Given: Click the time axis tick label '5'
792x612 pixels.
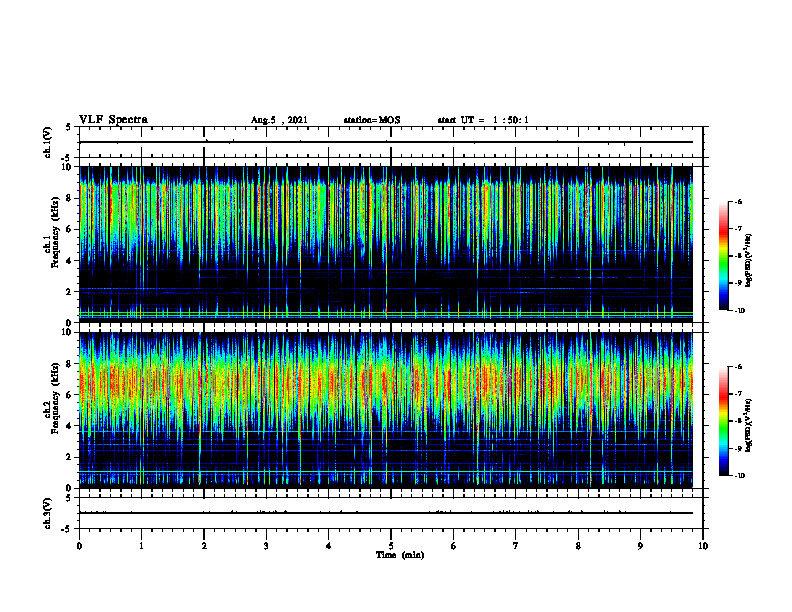Looking at the screenshot, I should (x=391, y=546).
